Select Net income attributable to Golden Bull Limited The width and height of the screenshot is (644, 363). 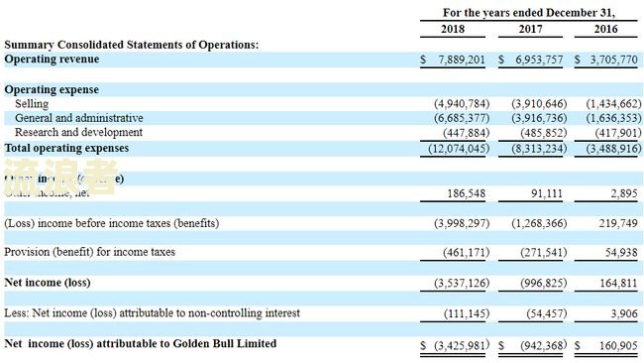coord(140,344)
